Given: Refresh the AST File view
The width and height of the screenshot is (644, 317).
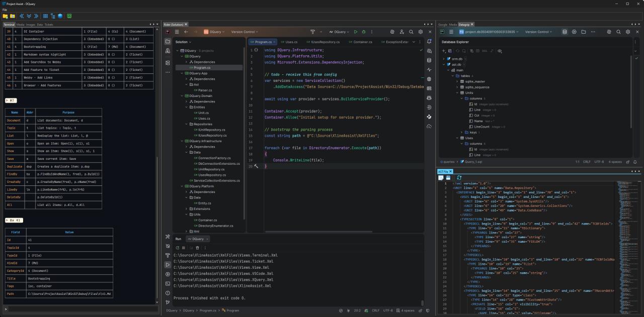Looking at the screenshot, I should pos(459,177).
